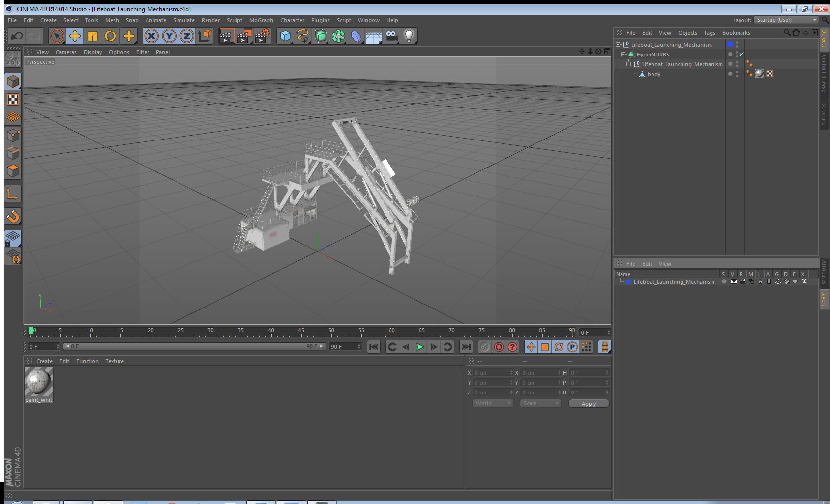Go to the end of animation
The image size is (830, 504).
point(466,347)
